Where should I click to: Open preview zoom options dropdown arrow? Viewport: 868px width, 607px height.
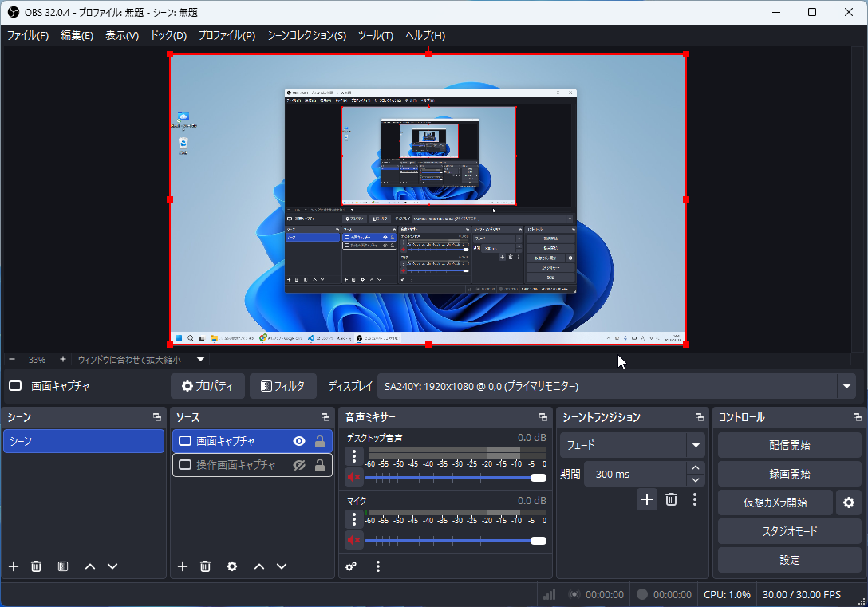pyautogui.click(x=201, y=360)
